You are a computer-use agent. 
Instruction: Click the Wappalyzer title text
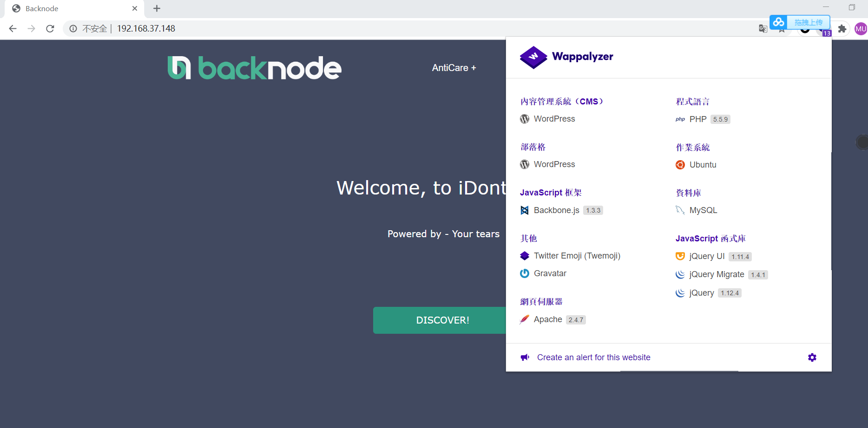(x=583, y=57)
